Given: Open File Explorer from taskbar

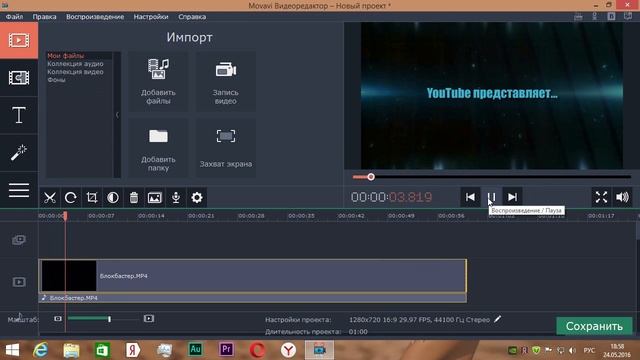Looking at the screenshot, I should tap(71, 350).
